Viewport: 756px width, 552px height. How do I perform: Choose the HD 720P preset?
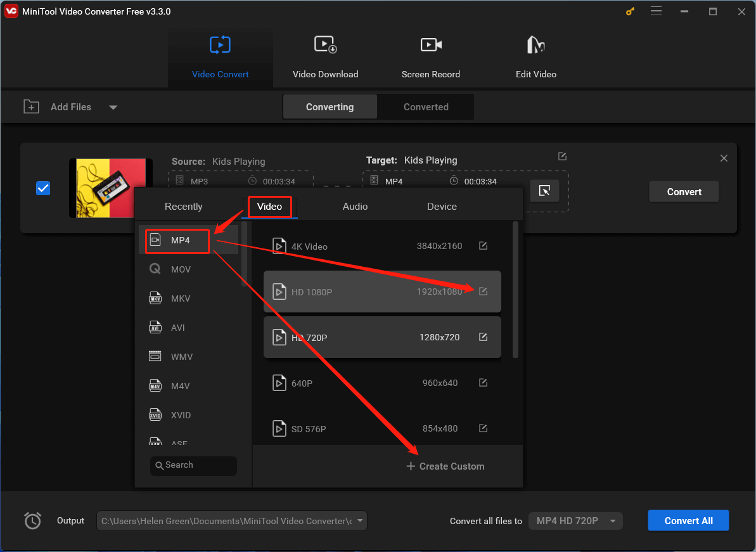click(382, 337)
